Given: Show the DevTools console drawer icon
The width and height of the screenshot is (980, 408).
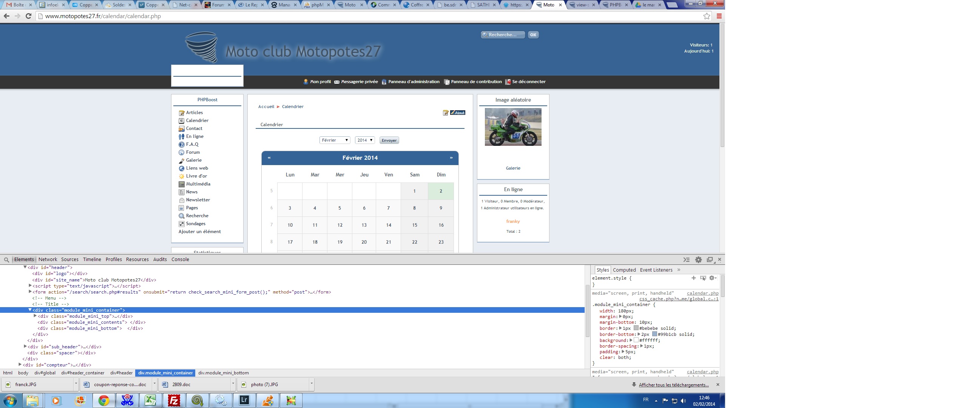Looking at the screenshot, I should click(686, 260).
